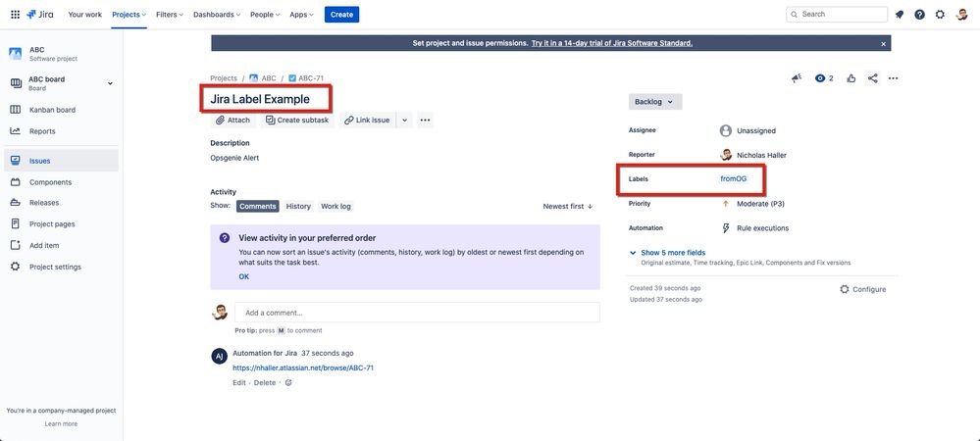This screenshot has width=980, height=441.
Task: Open the Apps dropdown
Action: coord(301,15)
